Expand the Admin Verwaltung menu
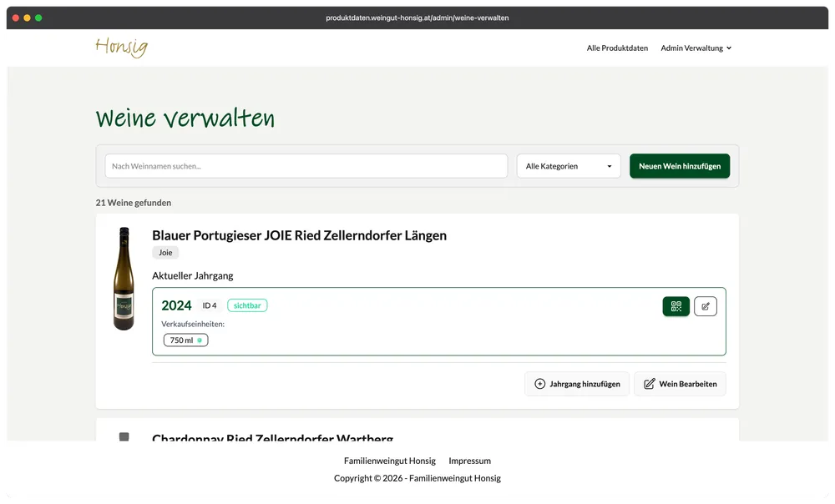The width and height of the screenshot is (835, 504). pyautogui.click(x=696, y=48)
